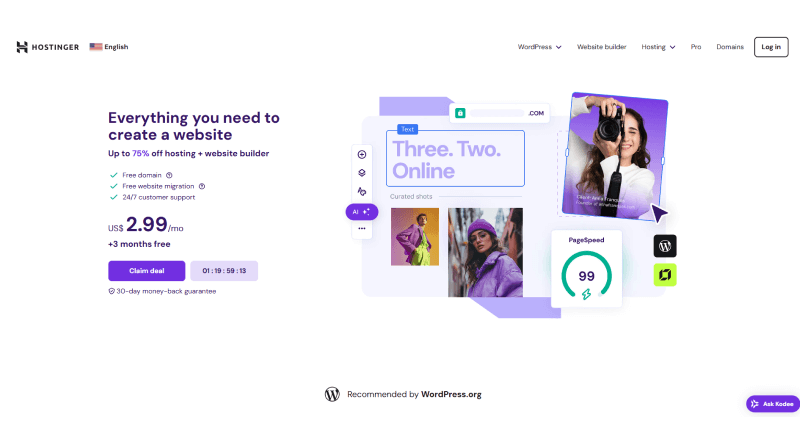Image resolution: width=800 pixels, height=445 pixels.
Task: Click the black WordPress icon tile
Action: [665, 246]
